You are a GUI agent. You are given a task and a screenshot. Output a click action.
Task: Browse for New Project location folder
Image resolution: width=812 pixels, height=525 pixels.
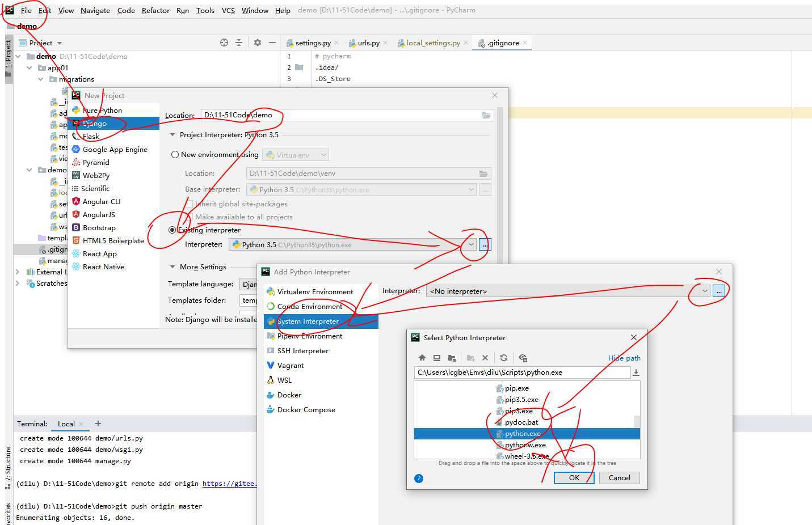[486, 115]
